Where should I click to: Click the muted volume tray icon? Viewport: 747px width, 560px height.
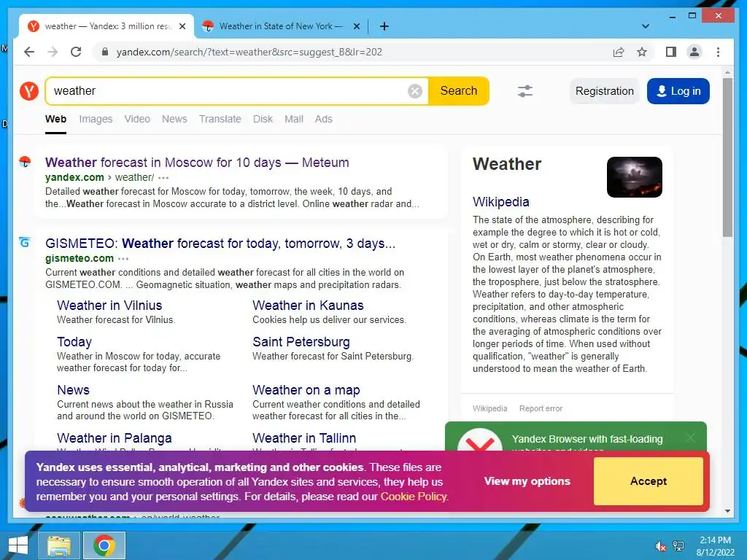(x=660, y=546)
